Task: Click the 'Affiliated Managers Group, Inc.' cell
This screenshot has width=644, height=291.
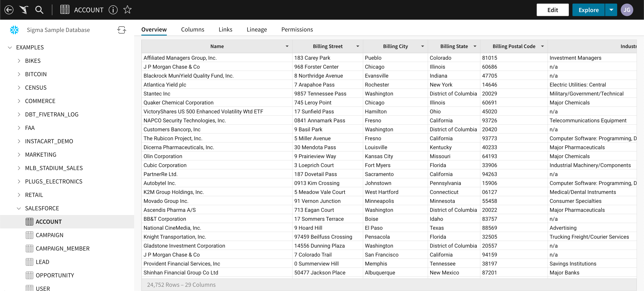Action: [217, 58]
